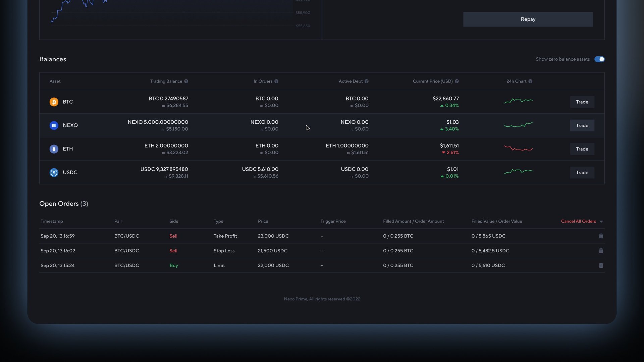Select the order timestamped Sep 20, 13:15:24

tap(58, 265)
